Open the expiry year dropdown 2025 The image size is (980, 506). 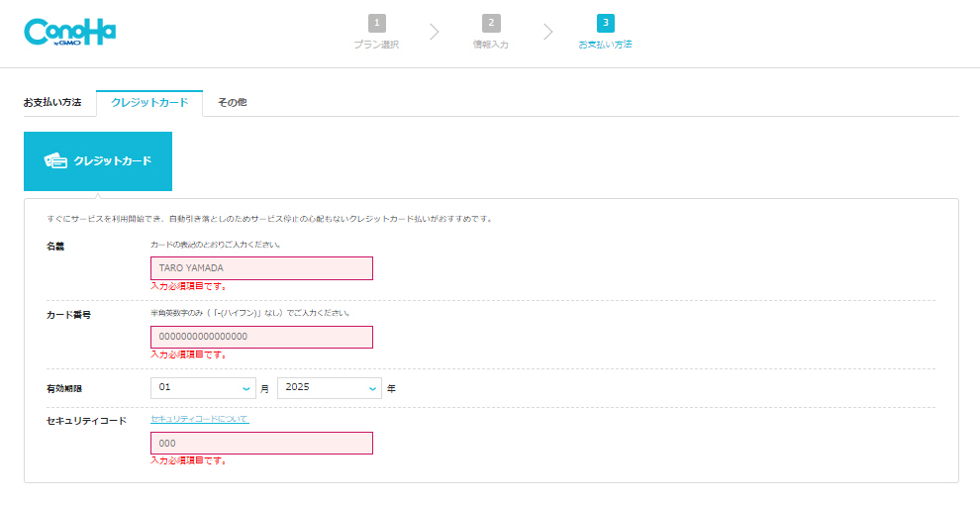(330, 388)
